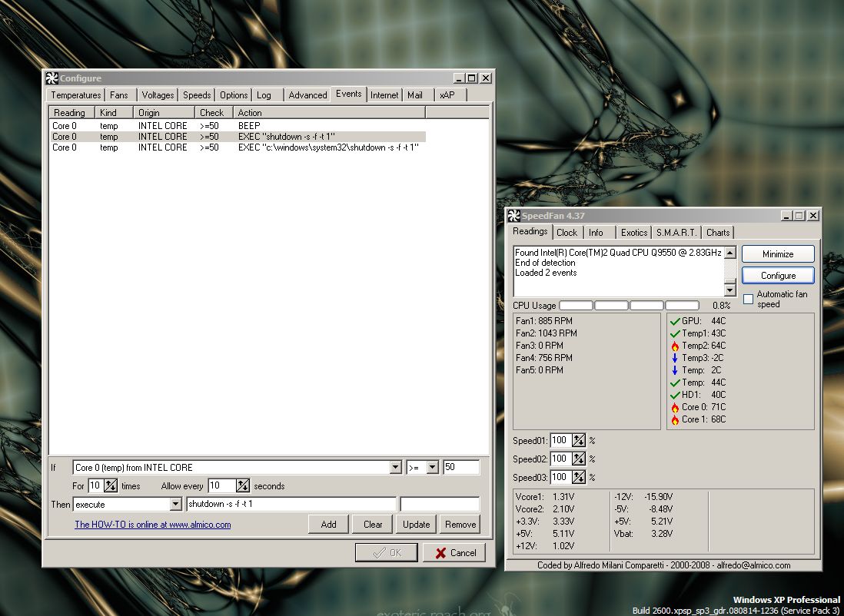Click the log scroll down arrow in SpeedFan
Image resolution: width=844 pixels, height=616 pixels.
tap(730, 290)
